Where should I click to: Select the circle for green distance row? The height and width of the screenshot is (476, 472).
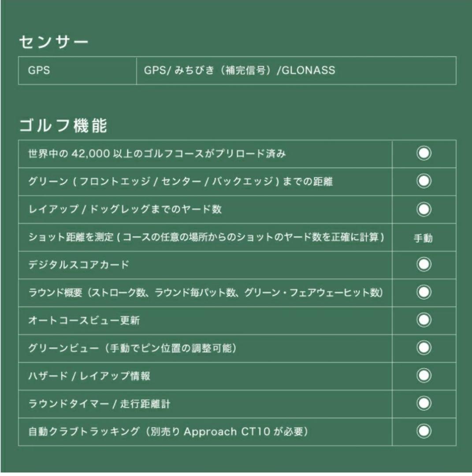(x=424, y=181)
